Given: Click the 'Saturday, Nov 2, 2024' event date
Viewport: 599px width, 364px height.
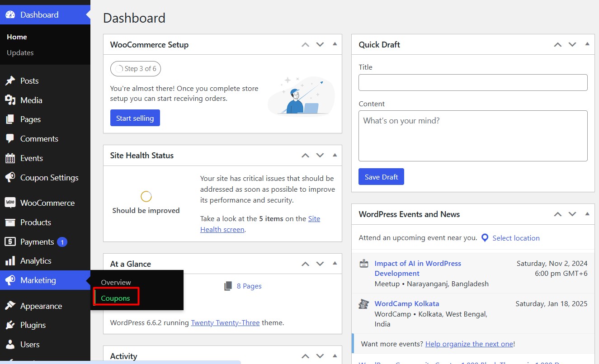Looking at the screenshot, I should (552, 264).
